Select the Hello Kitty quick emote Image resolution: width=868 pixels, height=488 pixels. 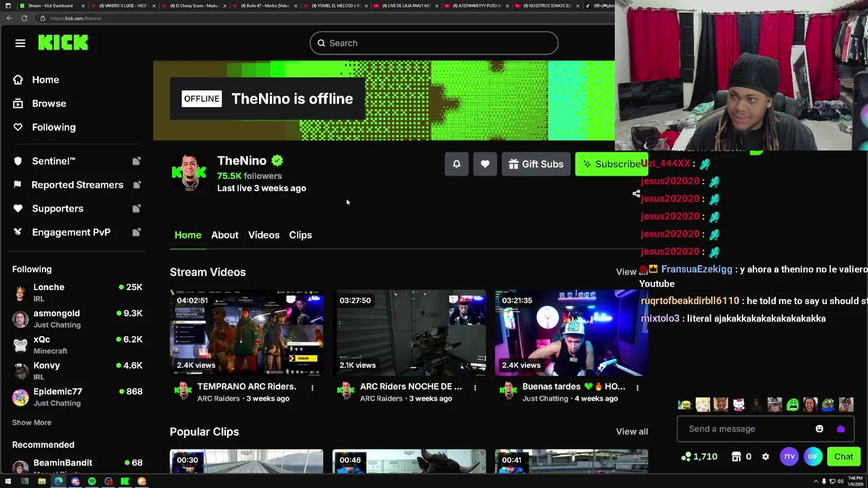click(x=738, y=405)
